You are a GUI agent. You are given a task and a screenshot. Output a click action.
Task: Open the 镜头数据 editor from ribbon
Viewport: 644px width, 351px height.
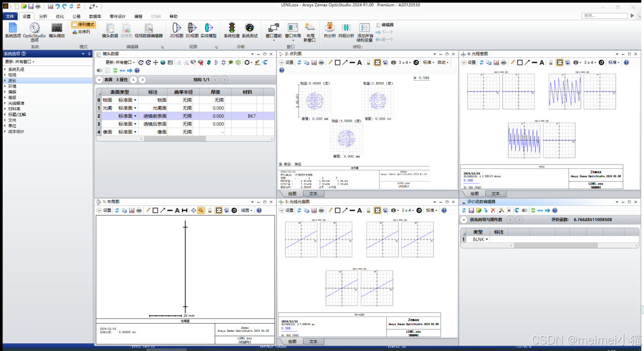point(110,30)
